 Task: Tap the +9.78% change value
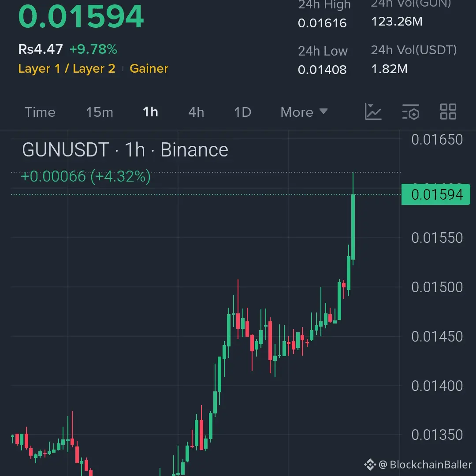tap(93, 49)
